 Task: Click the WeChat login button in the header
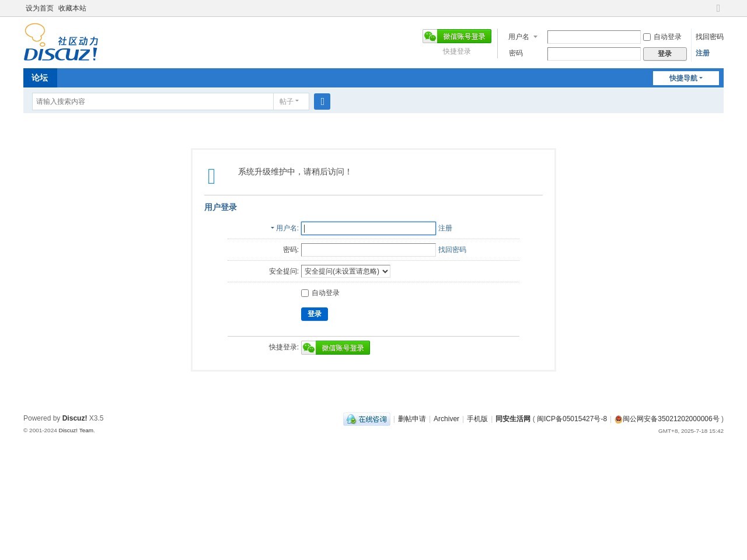[x=457, y=36]
